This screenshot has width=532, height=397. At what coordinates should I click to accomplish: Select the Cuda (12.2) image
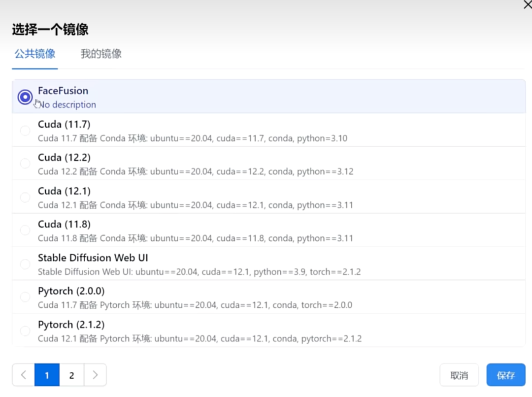pyautogui.click(x=25, y=164)
